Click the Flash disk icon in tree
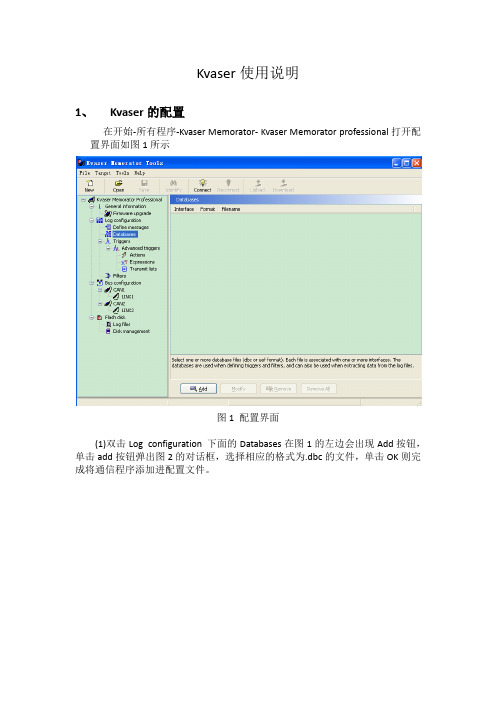Screen dimensions: 496x702 click(x=99, y=317)
